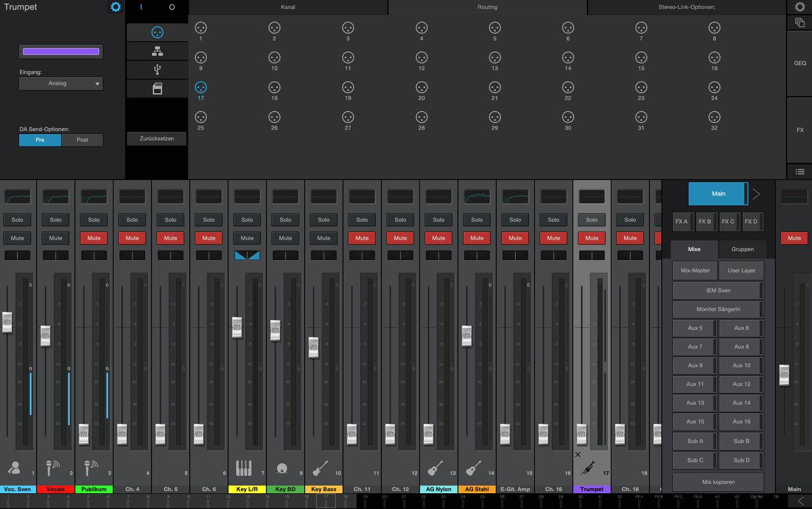
Task: Click the Voc. Sven singer icon
Action: (x=13, y=468)
